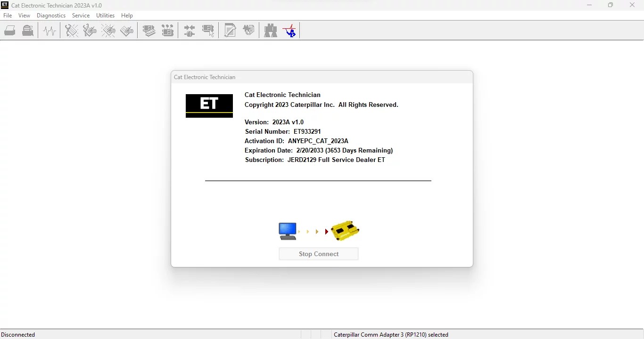Click the ECM Summary toolbar icon
The height and width of the screenshot is (339, 644).
pos(149,30)
